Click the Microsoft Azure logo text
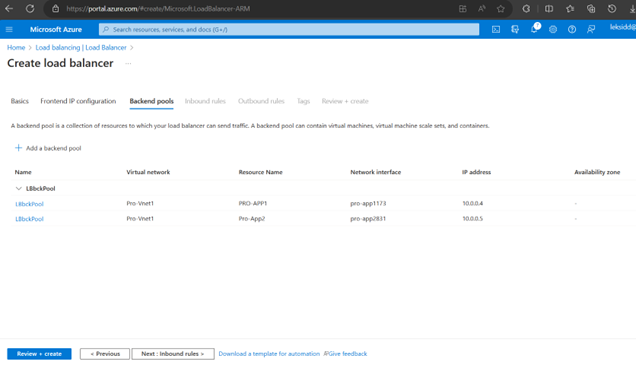Image resolution: width=636 pixels, height=368 pixels. (56, 29)
